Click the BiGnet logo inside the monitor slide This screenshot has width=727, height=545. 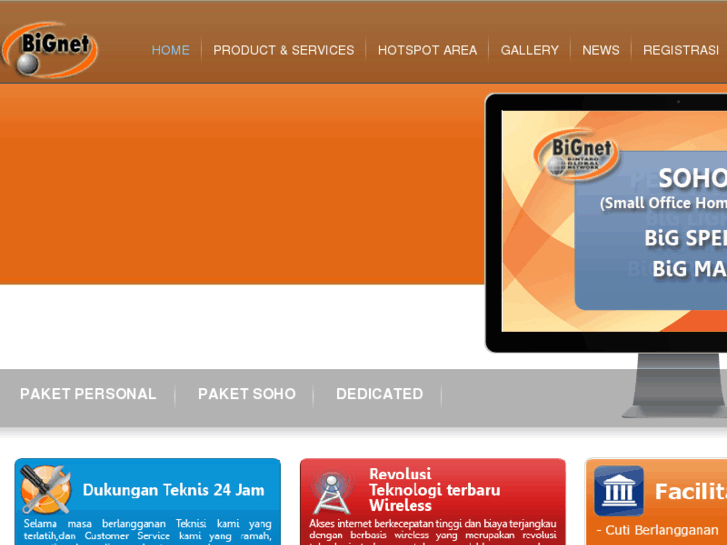pos(576,154)
